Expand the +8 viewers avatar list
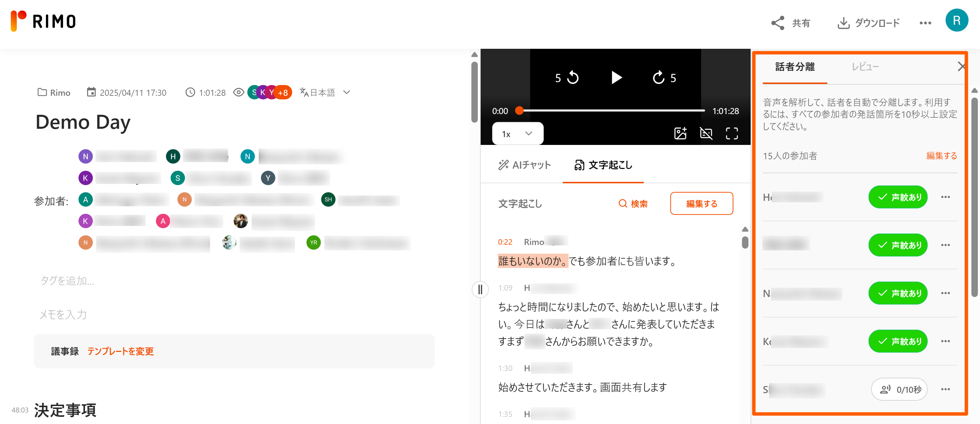 point(283,93)
